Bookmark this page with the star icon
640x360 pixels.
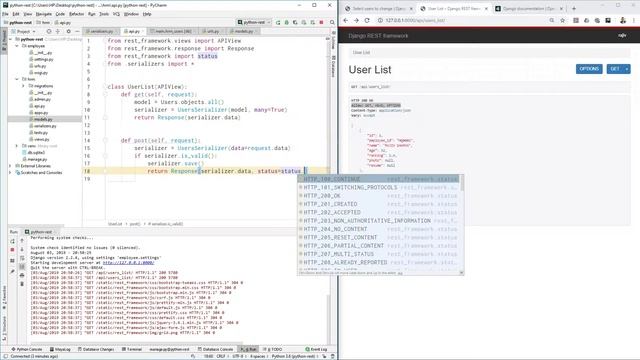tap(562, 20)
